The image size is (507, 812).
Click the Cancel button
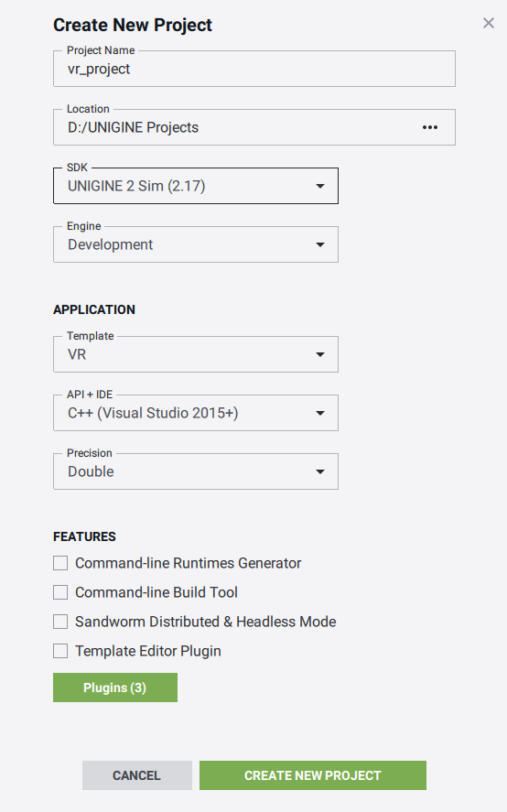[x=136, y=775]
